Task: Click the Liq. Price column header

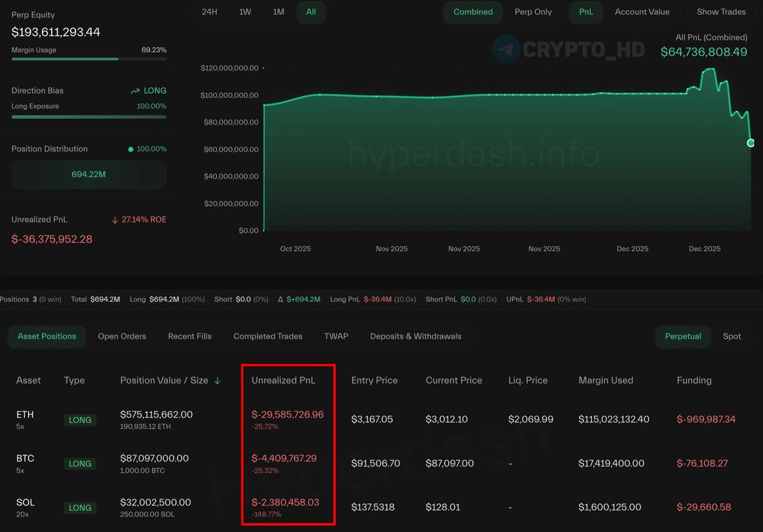Action: (x=528, y=380)
